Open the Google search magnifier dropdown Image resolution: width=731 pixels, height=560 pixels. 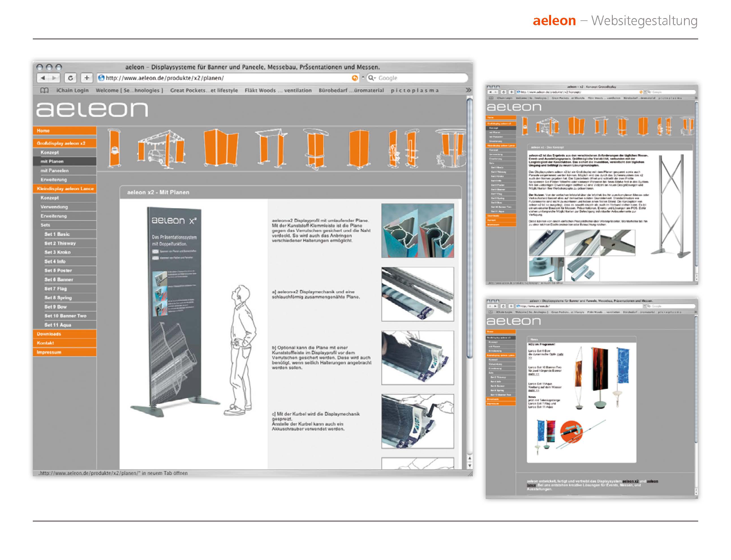point(372,78)
